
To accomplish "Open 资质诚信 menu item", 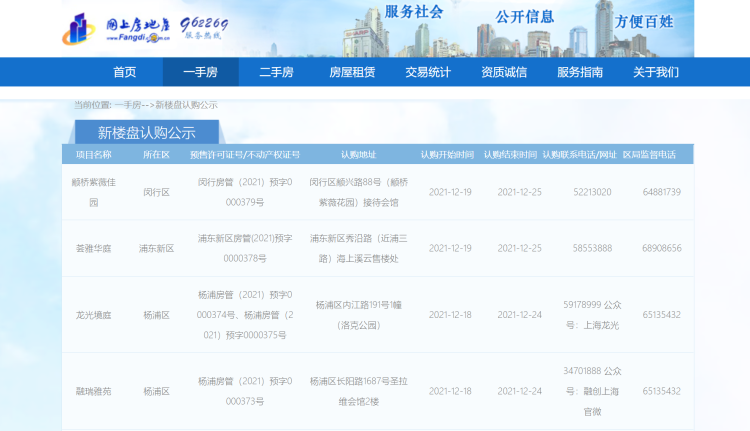I will click(504, 72).
